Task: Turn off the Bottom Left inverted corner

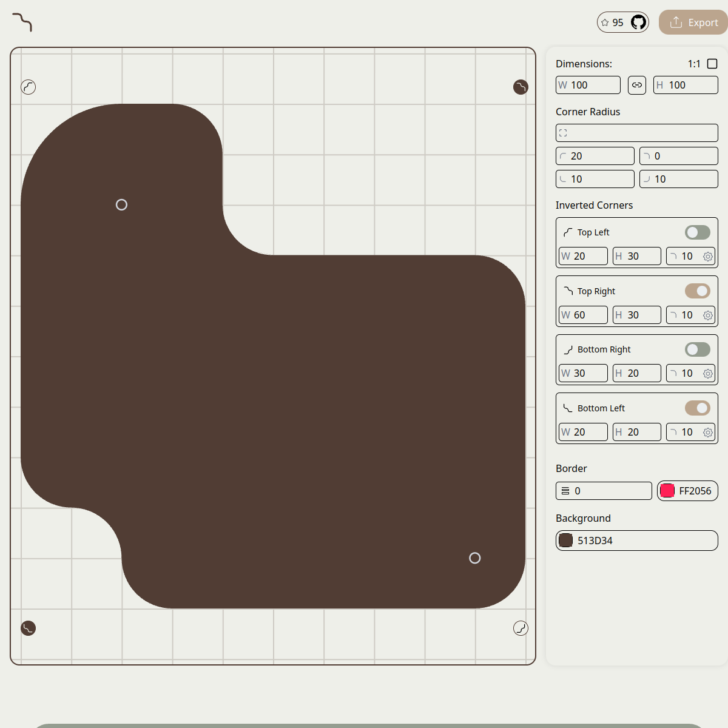Action: point(697,408)
